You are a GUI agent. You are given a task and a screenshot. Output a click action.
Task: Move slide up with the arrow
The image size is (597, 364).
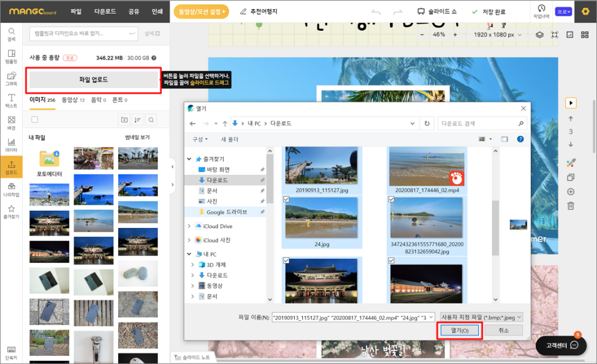pos(570,119)
